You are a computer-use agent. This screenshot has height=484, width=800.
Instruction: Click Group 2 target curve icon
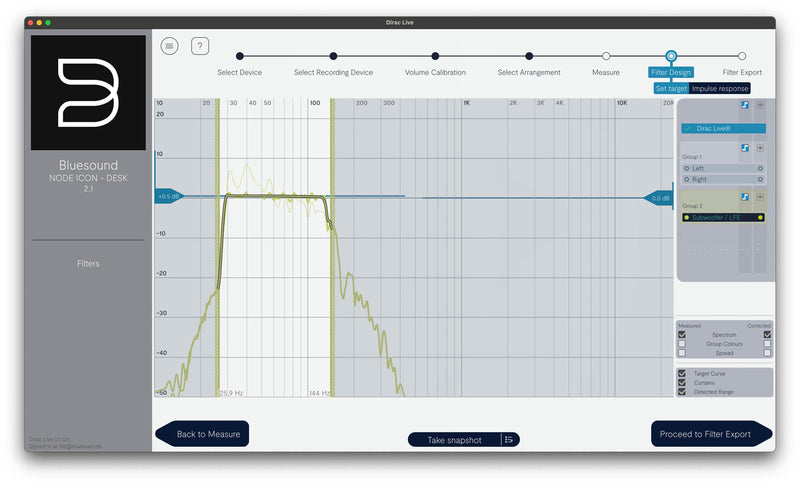(x=745, y=197)
